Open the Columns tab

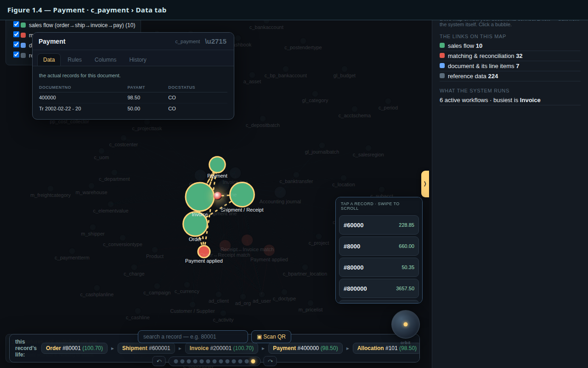click(x=106, y=60)
